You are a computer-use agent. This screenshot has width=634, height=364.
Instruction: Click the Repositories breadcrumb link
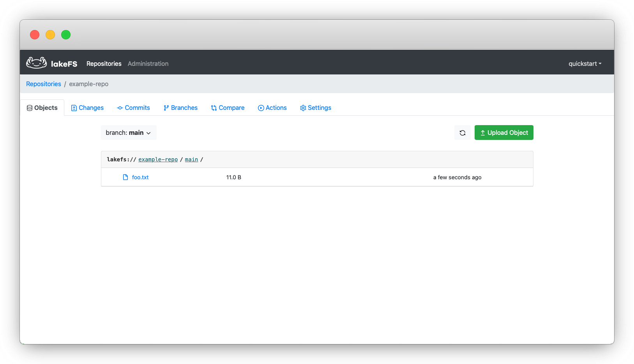coord(44,84)
